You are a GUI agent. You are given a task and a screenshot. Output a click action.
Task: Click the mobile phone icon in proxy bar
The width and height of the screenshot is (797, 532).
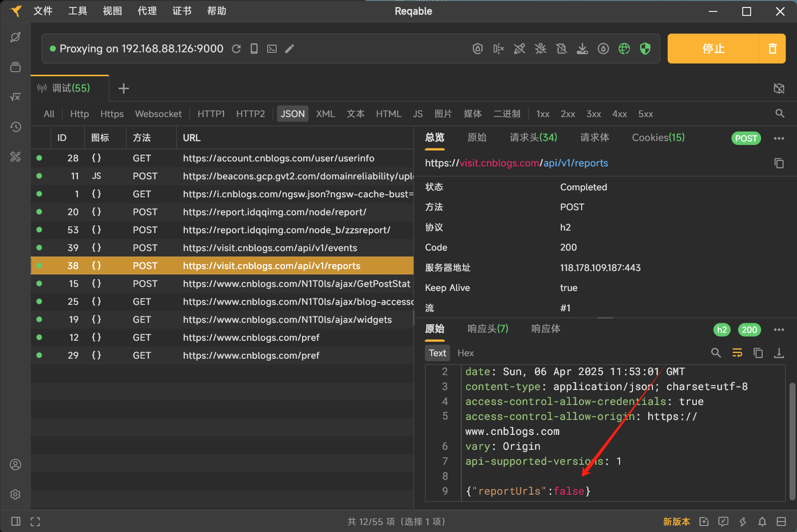pyautogui.click(x=254, y=49)
